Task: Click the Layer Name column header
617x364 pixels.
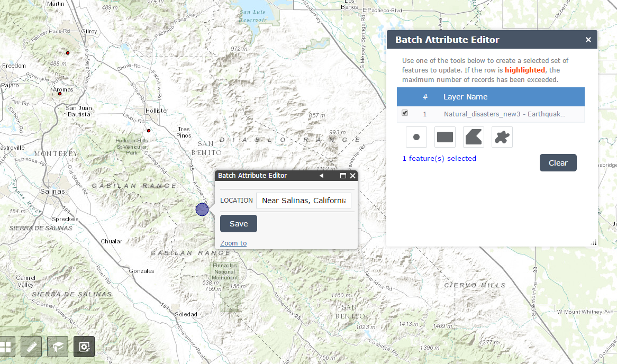Action: pyautogui.click(x=466, y=97)
